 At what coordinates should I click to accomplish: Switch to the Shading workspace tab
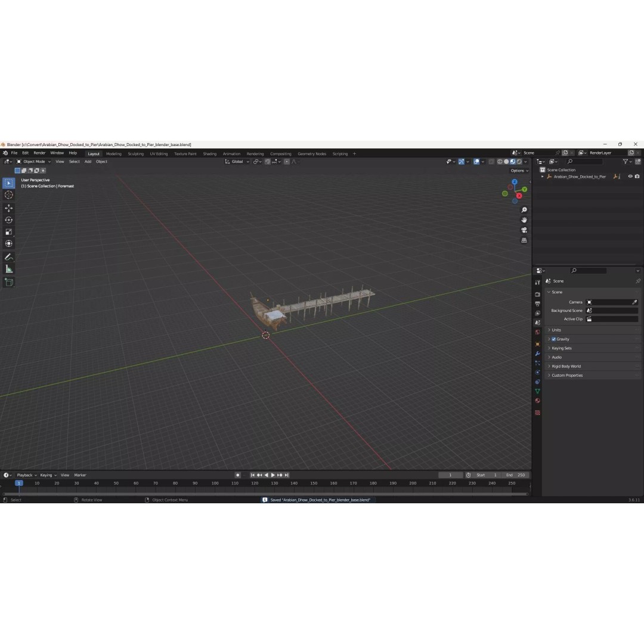pyautogui.click(x=209, y=154)
